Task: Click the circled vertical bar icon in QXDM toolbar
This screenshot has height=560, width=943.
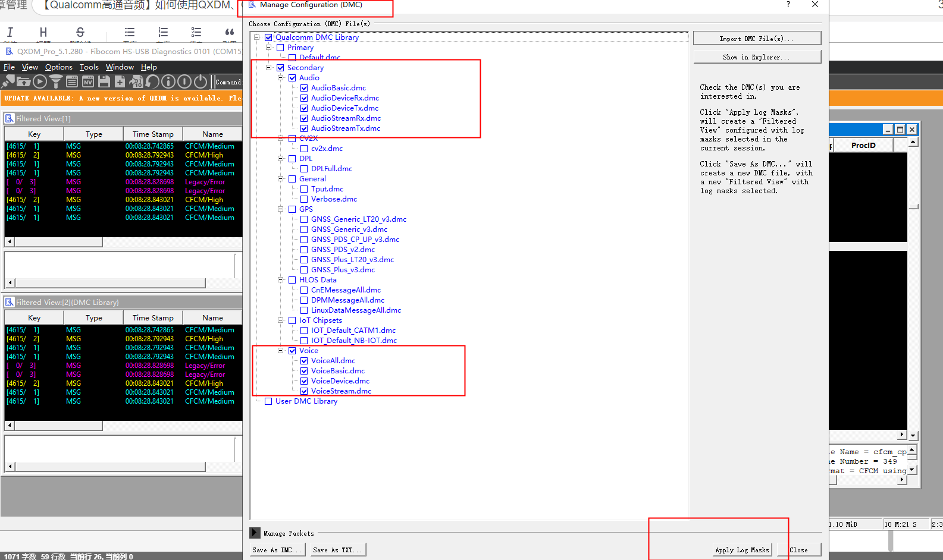Action: (x=184, y=81)
